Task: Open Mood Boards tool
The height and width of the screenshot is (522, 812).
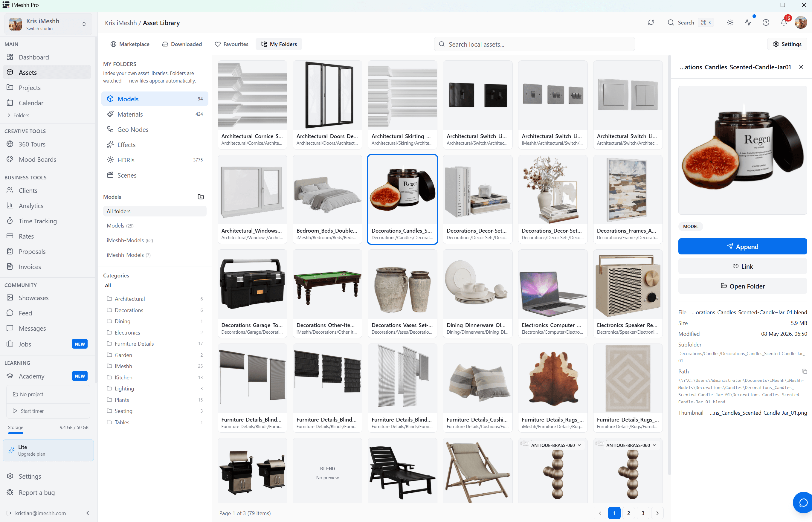Action: (x=47, y=159)
